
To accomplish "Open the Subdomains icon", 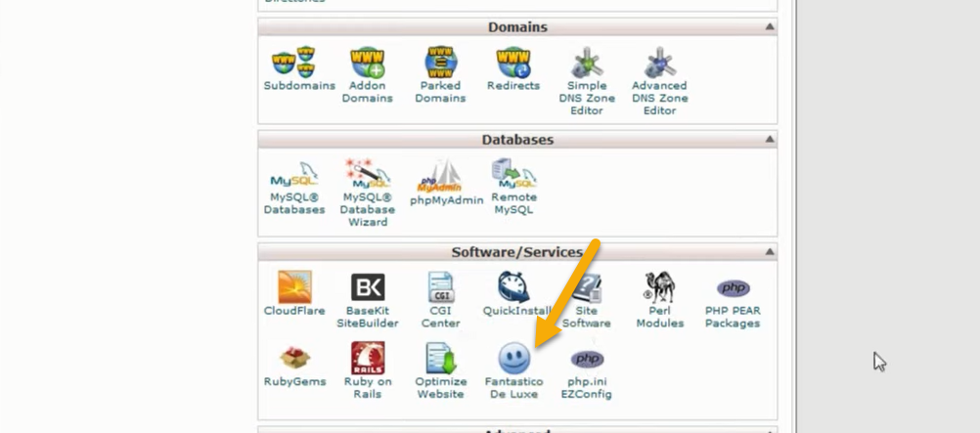I will 293,62.
